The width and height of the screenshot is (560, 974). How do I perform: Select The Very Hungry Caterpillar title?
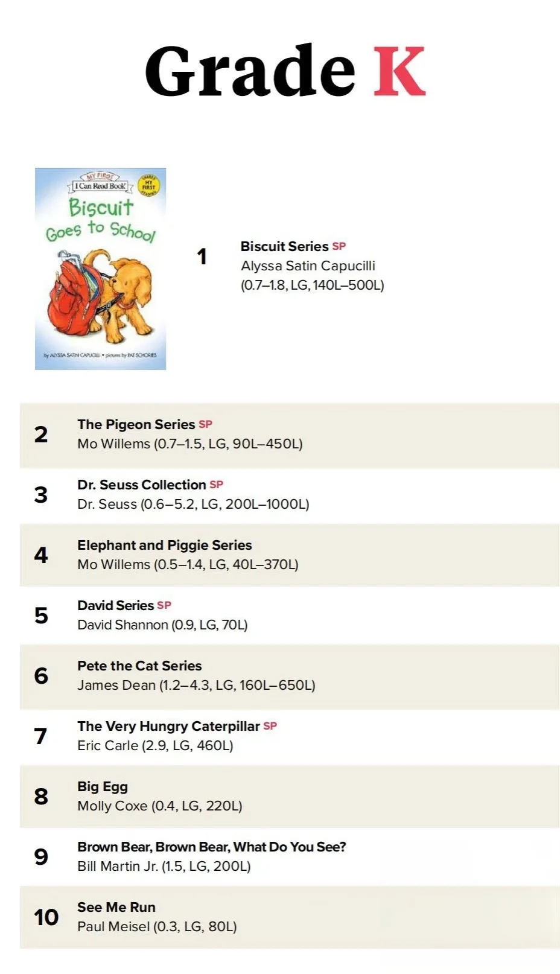[168, 726]
